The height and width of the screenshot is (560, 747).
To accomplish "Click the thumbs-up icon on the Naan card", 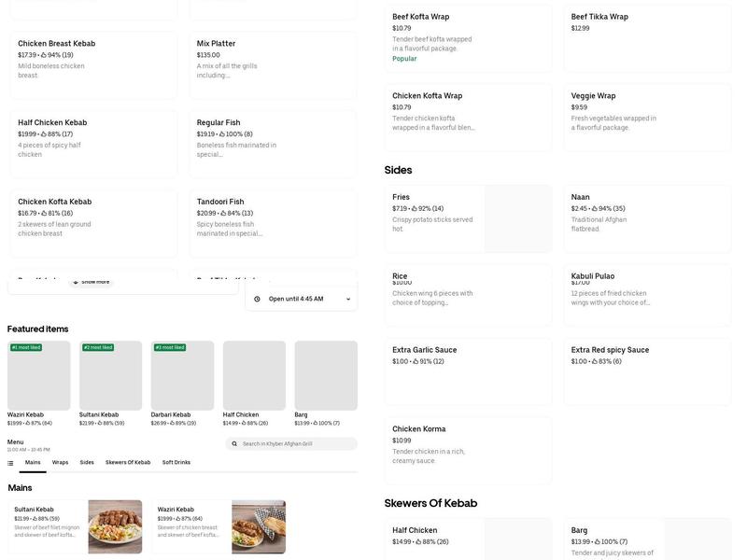I will tap(596, 208).
